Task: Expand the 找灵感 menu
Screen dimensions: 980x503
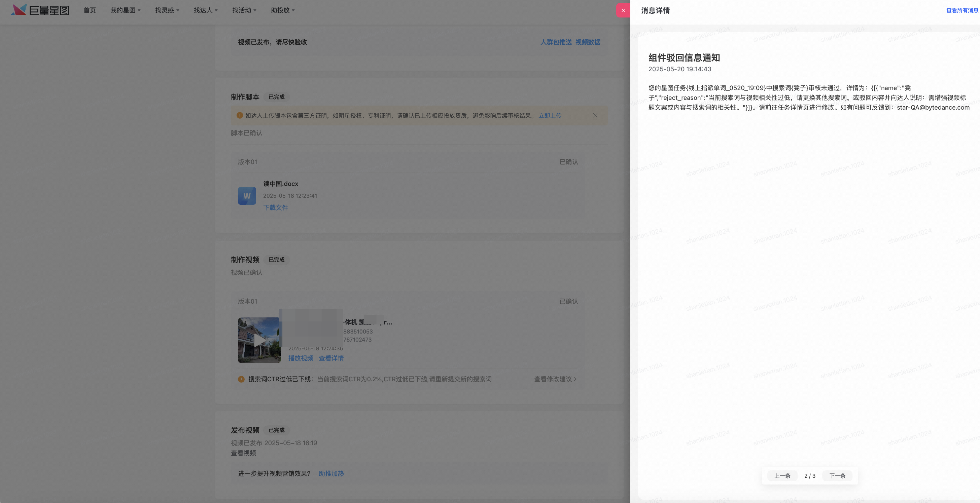Action: (x=167, y=10)
